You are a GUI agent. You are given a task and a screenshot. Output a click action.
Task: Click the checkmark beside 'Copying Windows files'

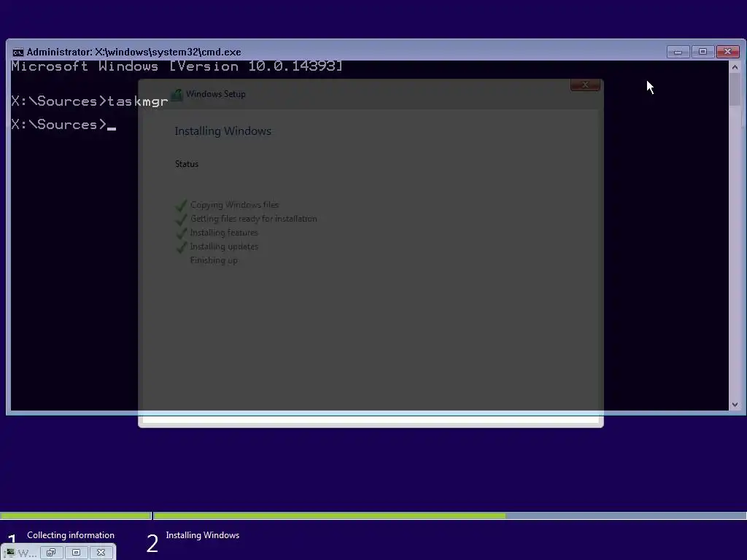(x=181, y=205)
